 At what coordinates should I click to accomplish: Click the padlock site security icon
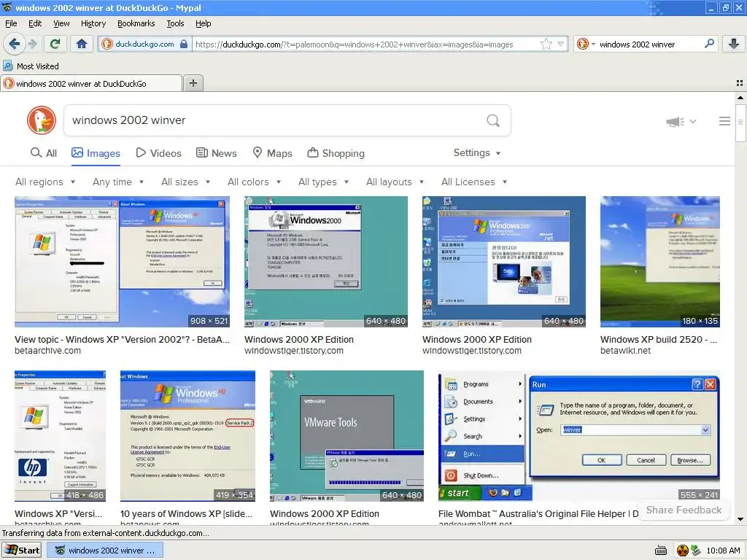point(184,44)
